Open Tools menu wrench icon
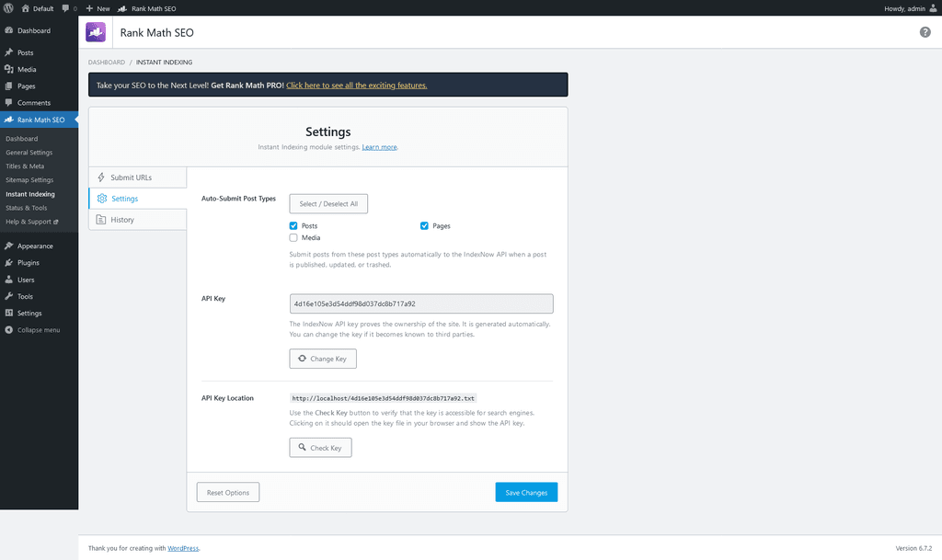The height and width of the screenshot is (560, 942). point(9,296)
